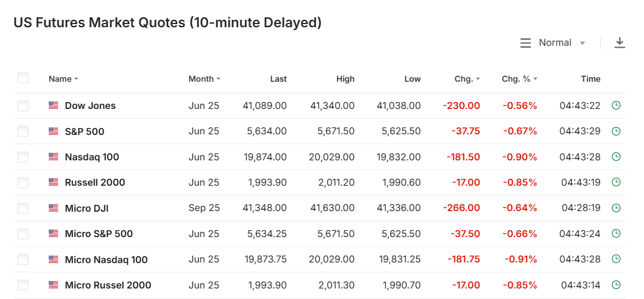The height and width of the screenshot is (299, 644).
Task: Click the clock icon in Micro Russel 2000 row
Action: tap(616, 285)
